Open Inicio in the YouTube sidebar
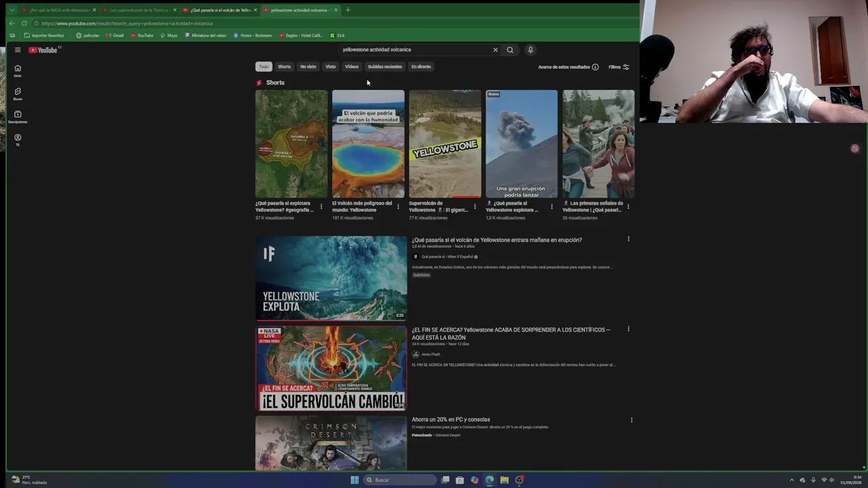This screenshot has height=488, width=868. pyautogui.click(x=18, y=70)
